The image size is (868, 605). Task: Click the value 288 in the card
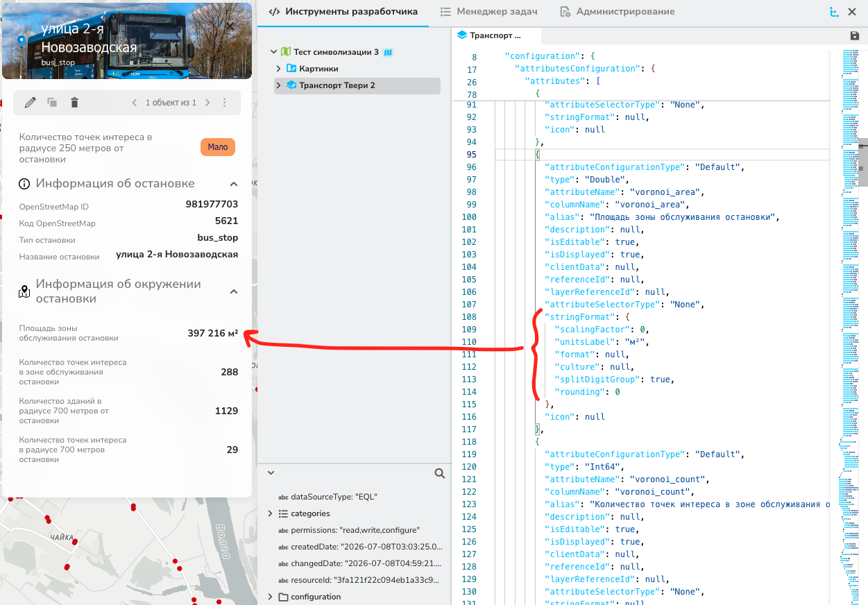[x=230, y=372]
